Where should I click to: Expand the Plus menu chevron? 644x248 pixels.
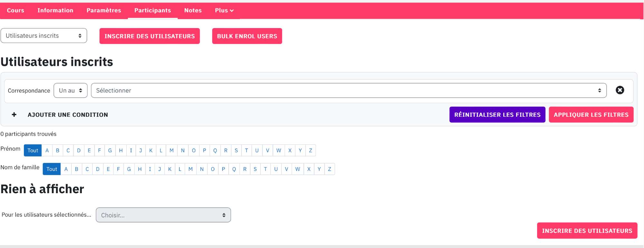coord(232,11)
